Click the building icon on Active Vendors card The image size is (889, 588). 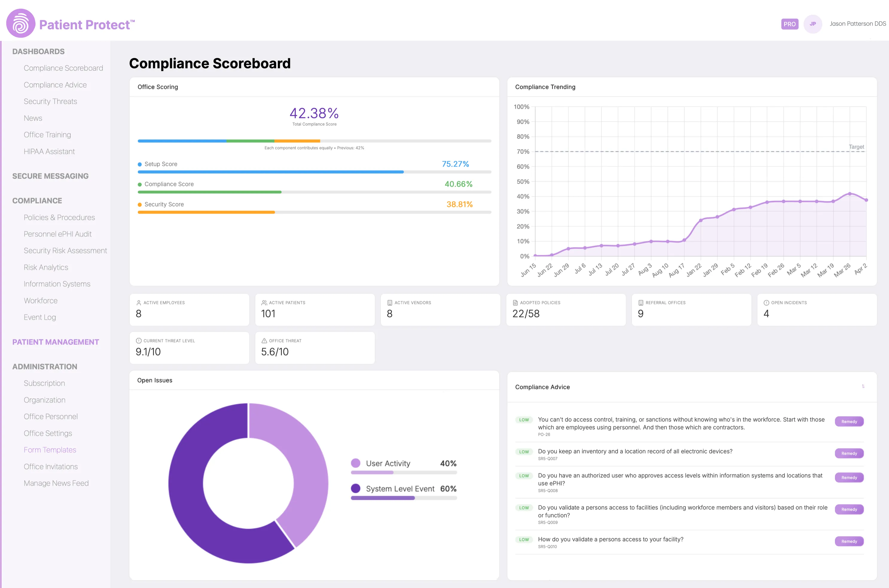(x=390, y=302)
